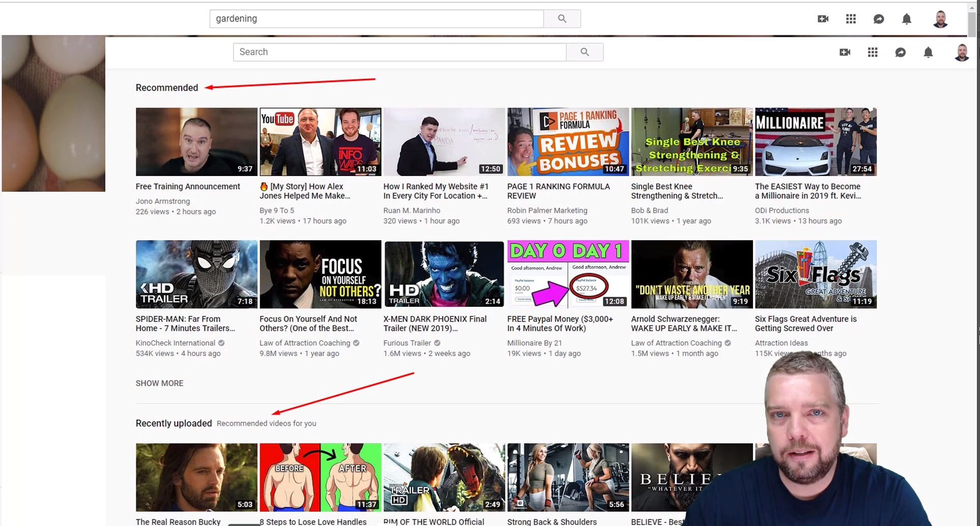The image size is (980, 526).
Task: Click the title How I Ranked My Website #1
Action: [x=436, y=191]
